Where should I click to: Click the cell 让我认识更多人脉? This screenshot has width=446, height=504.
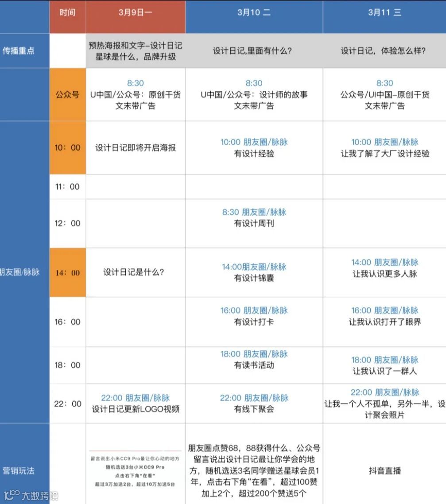384,272
